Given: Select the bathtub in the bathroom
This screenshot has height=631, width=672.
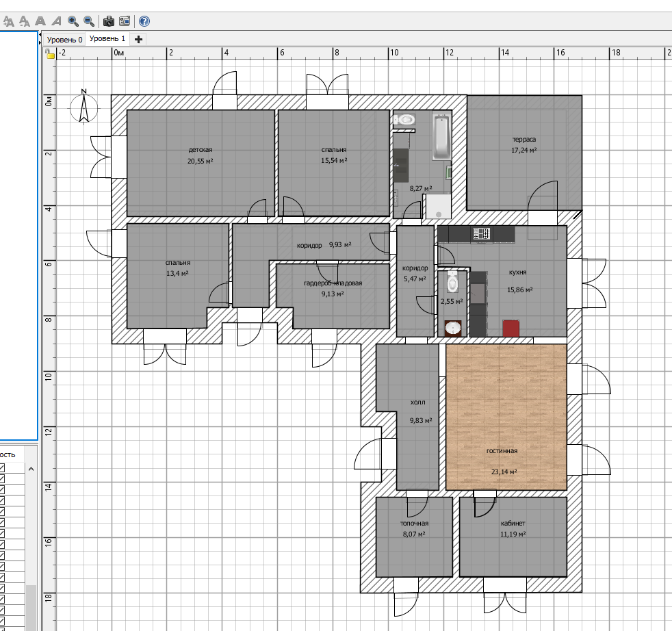Looking at the screenshot, I should pos(441,137).
